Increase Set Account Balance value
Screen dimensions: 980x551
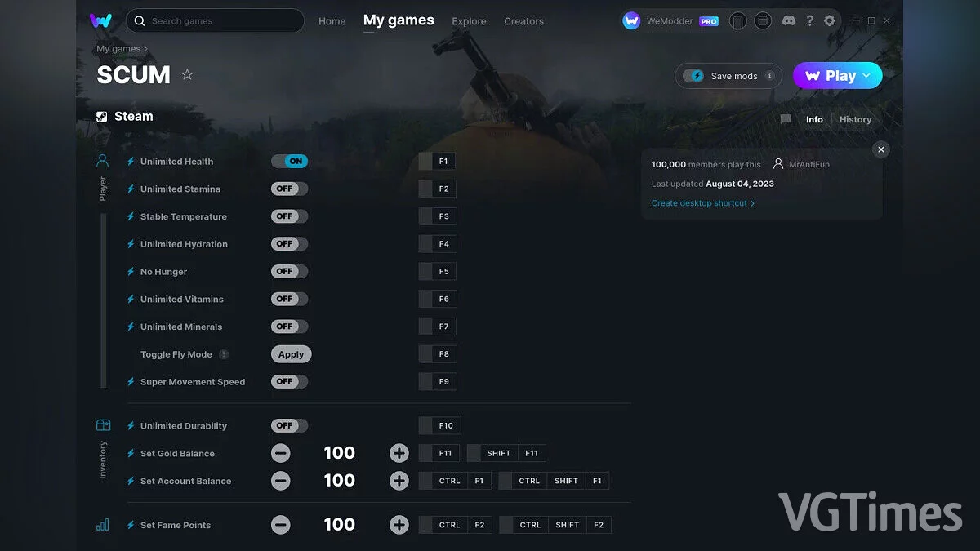click(x=399, y=481)
